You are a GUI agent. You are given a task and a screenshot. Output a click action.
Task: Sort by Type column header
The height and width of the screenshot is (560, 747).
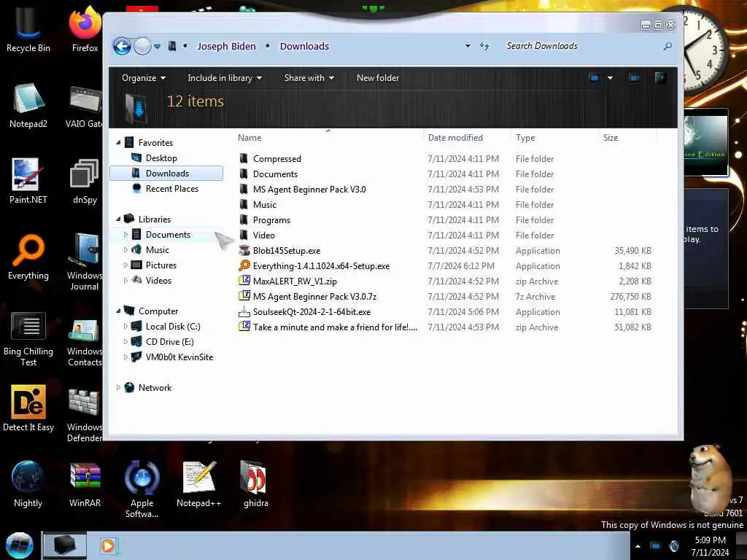tap(554, 138)
